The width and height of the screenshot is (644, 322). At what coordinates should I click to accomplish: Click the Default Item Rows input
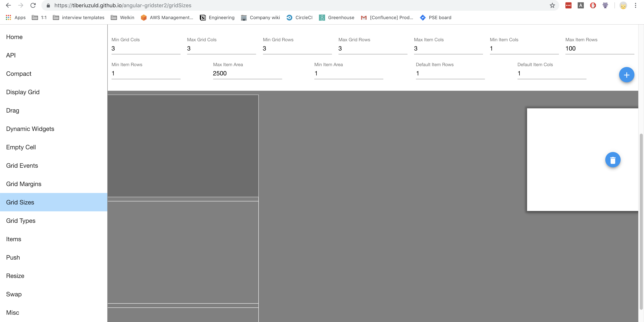pos(450,73)
